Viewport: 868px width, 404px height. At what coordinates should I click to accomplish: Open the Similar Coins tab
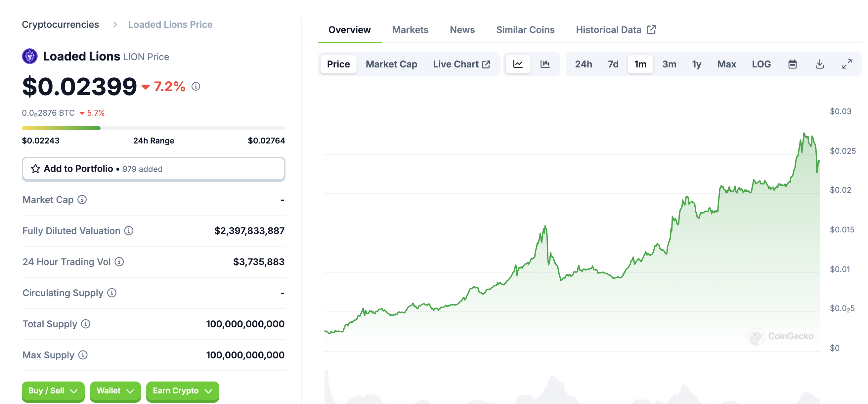pos(525,30)
